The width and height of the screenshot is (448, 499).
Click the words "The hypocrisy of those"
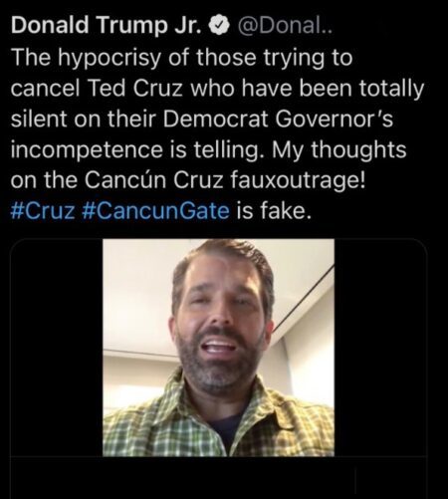(x=134, y=58)
